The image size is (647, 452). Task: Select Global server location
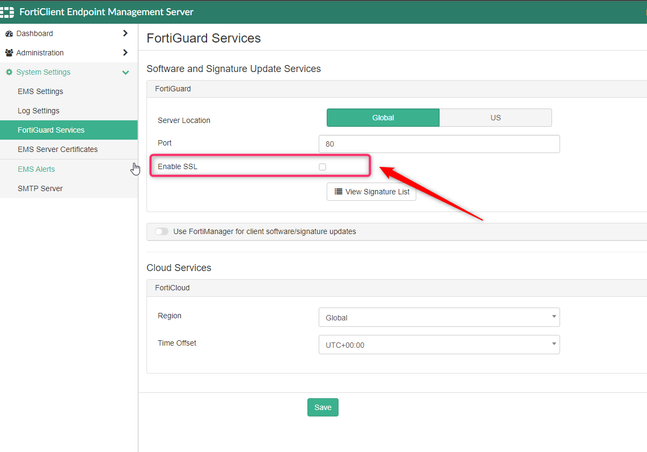pyautogui.click(x=383, y=118)
